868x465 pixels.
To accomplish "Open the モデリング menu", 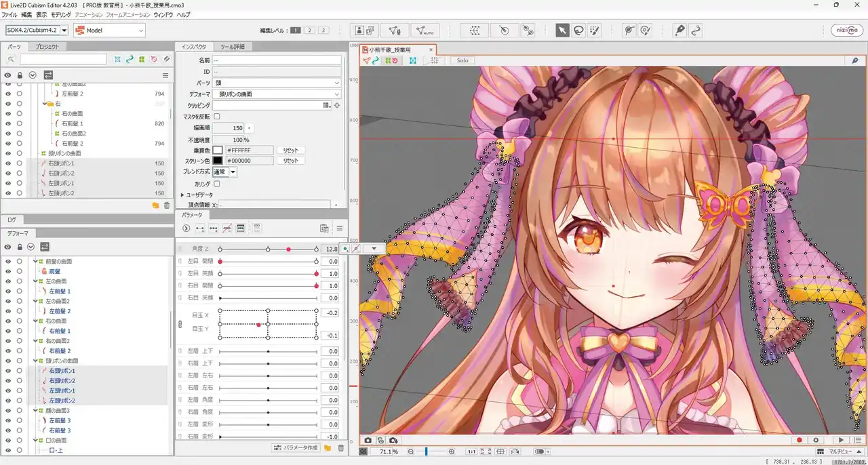I will click(x=61, y=14).
